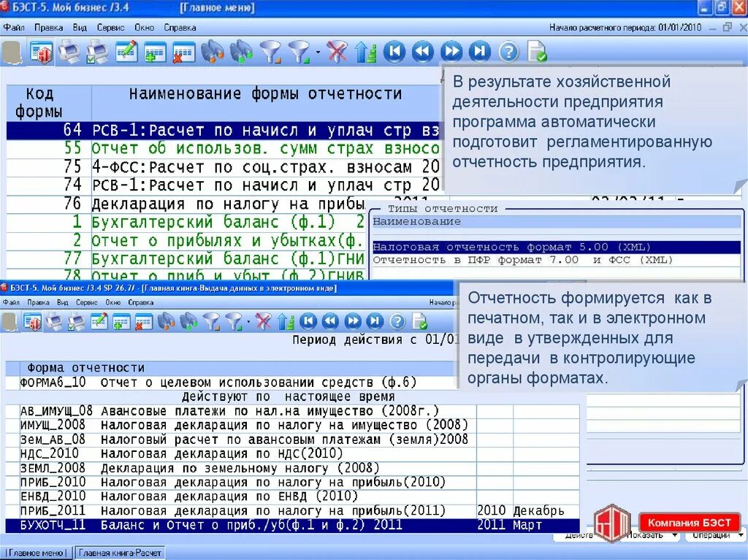Click edit record pencil icon in upper toolbar
Viewport: 748px width, 560px height.
point(126,52)
